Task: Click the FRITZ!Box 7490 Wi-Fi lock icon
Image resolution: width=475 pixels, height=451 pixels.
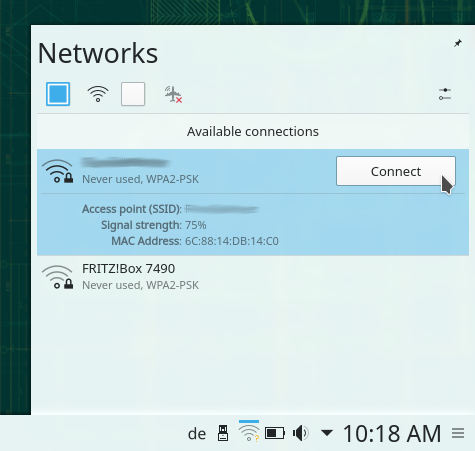Action: (57, 277)
